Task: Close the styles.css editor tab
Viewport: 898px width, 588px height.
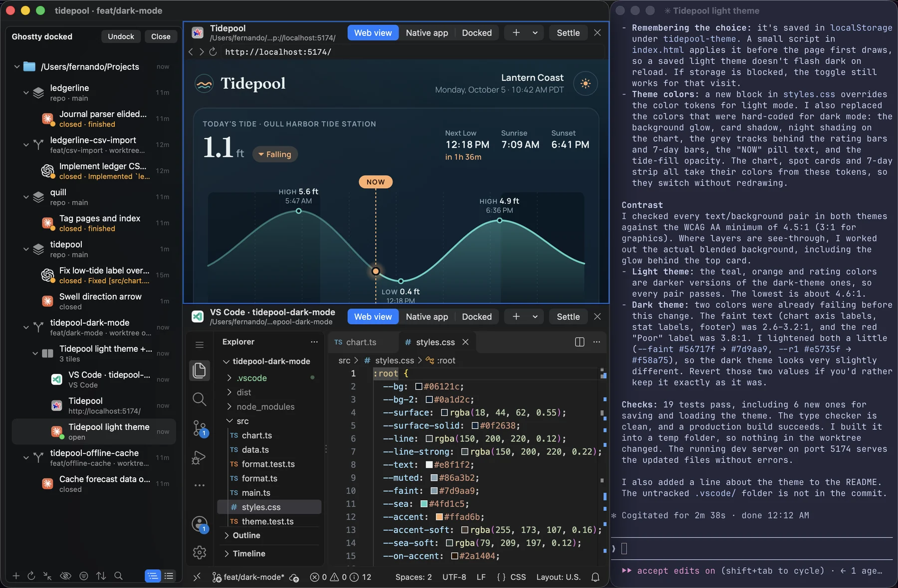Action: 465,342
